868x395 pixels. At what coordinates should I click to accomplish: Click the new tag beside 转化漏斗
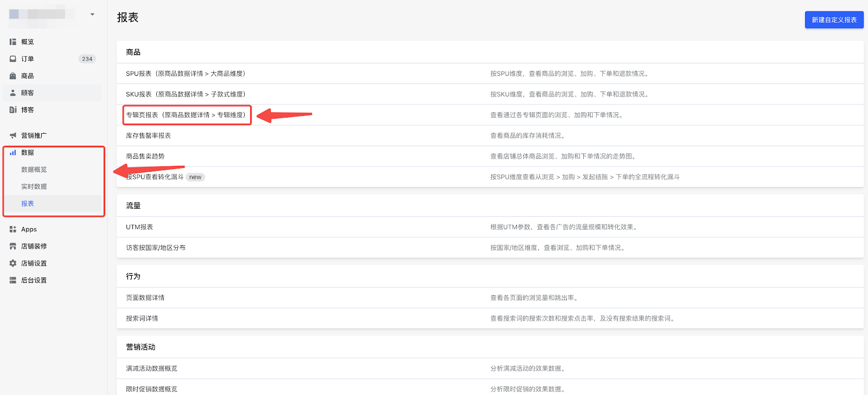coord(195,177)
